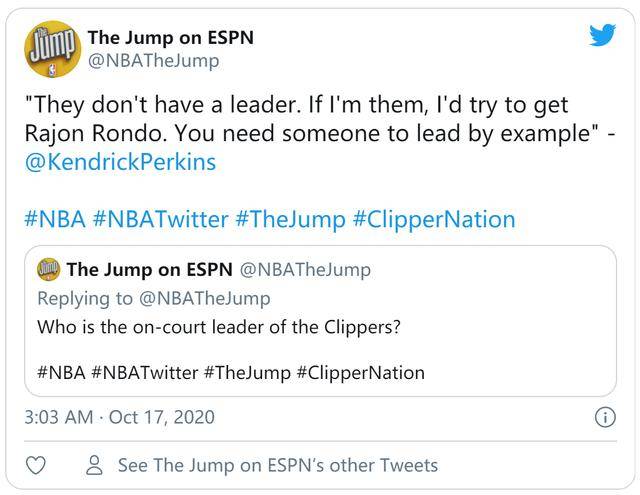Screen dimensions: 640x495
Task: Open The Jump profile avatar
Action: pos(52,49)
